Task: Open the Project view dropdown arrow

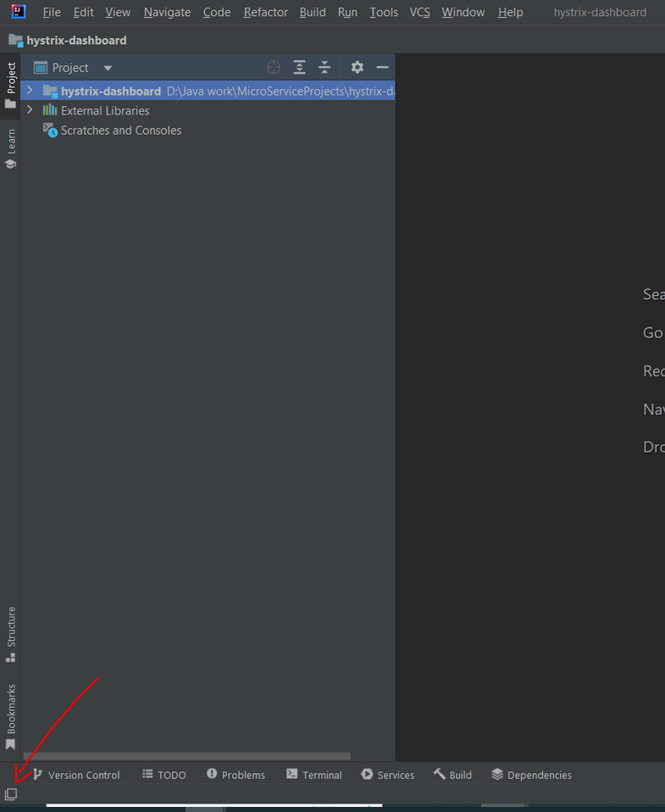Action: point(108,68)
